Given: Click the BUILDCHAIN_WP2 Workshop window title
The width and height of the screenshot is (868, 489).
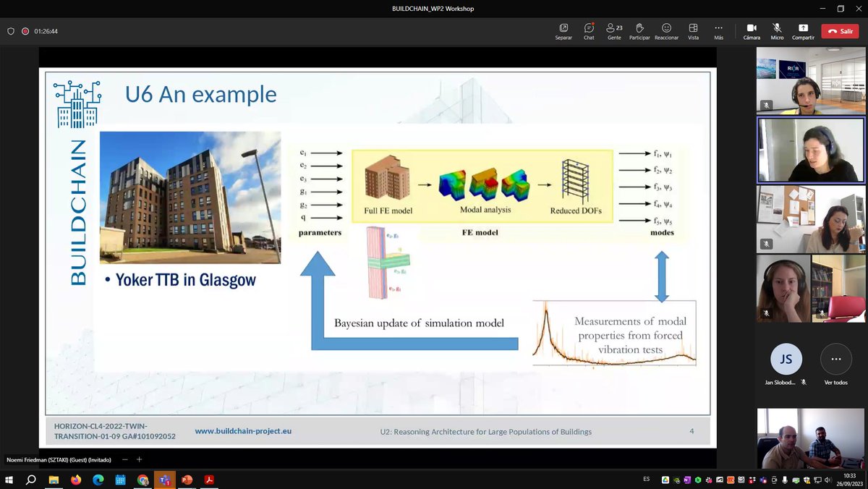Looking at the screenshot, I should coord(433,9).
